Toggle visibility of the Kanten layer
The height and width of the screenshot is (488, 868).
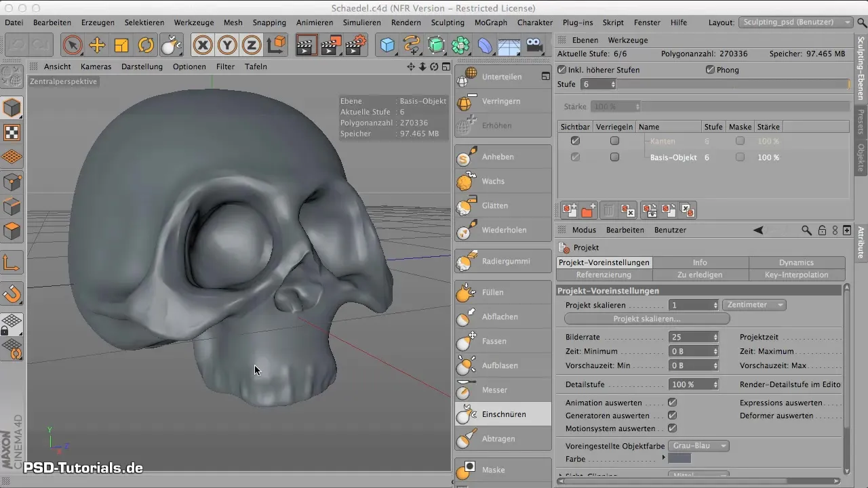[x=575, y=141]
